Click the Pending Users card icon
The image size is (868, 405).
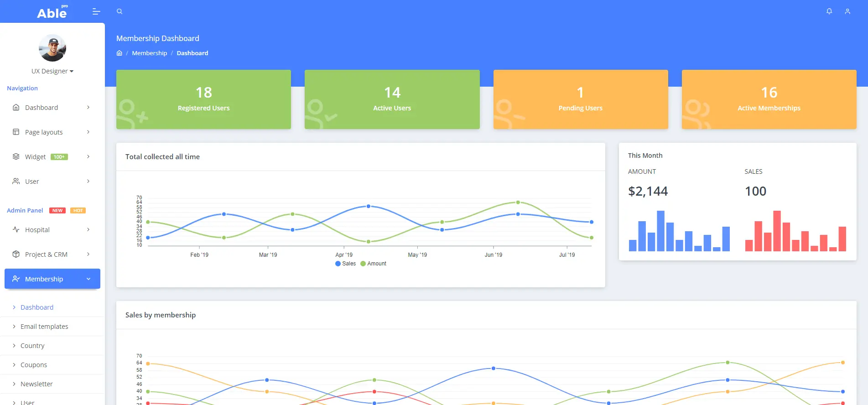[x=509, y=114]
